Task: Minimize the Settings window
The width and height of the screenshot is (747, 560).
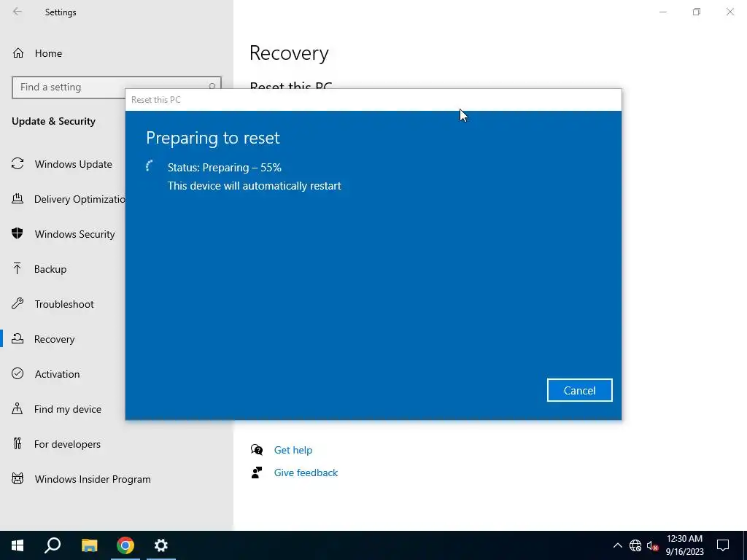Action: click(662, 12)
